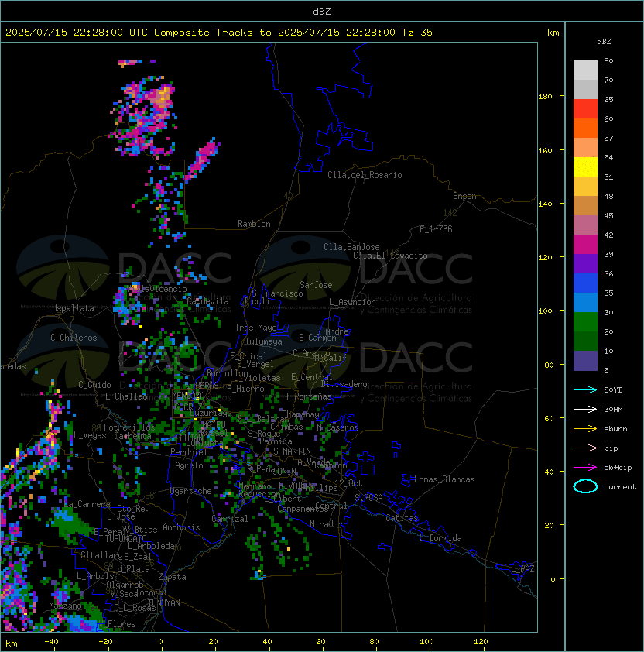Click the '120' km tick on horizontal axis
644x652 pixels.
point(481,642)
